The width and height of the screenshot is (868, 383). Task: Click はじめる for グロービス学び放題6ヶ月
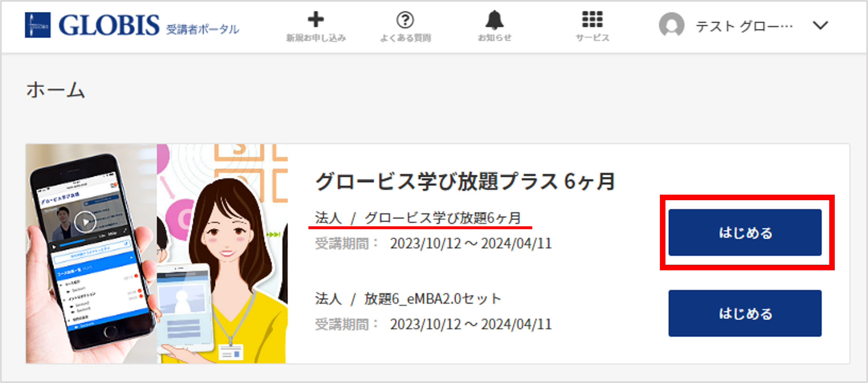[x=745, y=232]
